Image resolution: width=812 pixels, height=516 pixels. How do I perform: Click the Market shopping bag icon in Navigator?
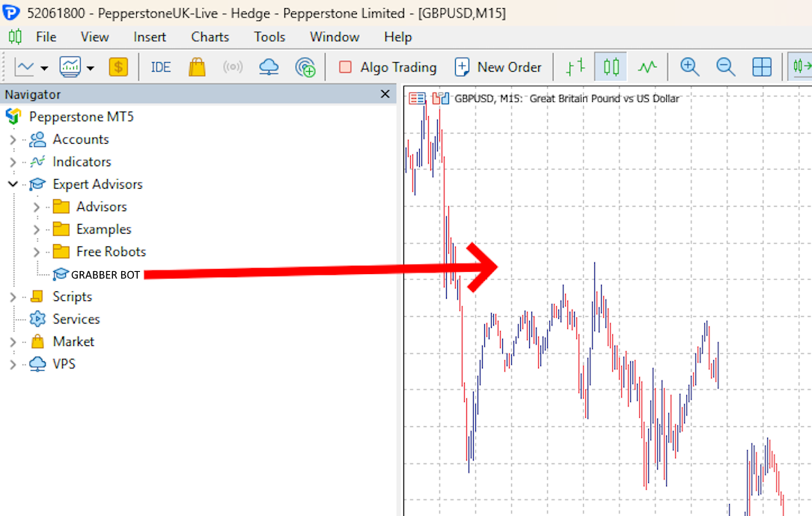tap(37, 342)
